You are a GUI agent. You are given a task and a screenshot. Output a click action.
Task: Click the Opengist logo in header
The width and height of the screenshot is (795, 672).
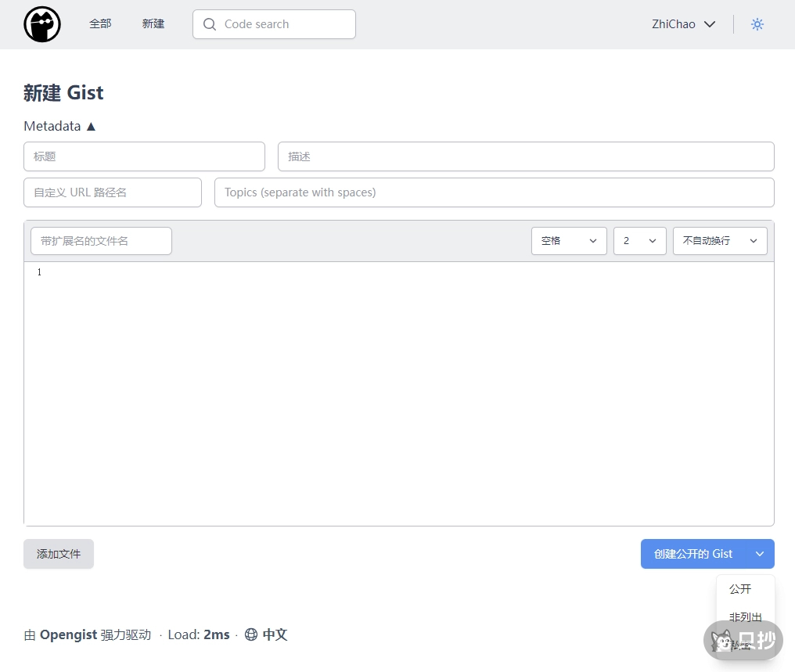42,24
